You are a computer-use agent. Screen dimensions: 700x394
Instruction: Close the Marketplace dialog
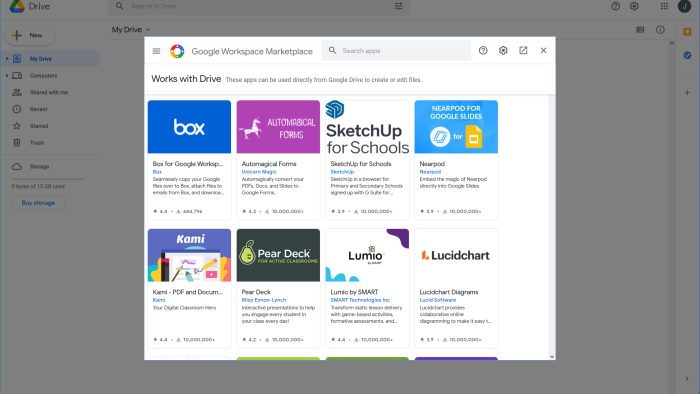click(543, 50)
